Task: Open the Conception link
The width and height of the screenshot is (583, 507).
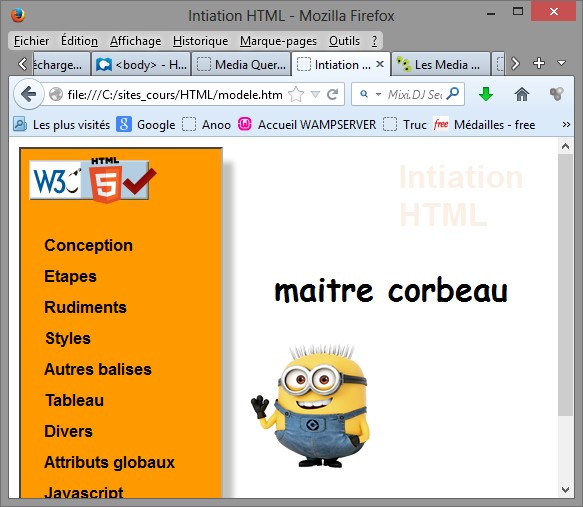Action: click(x=88, y=245)
